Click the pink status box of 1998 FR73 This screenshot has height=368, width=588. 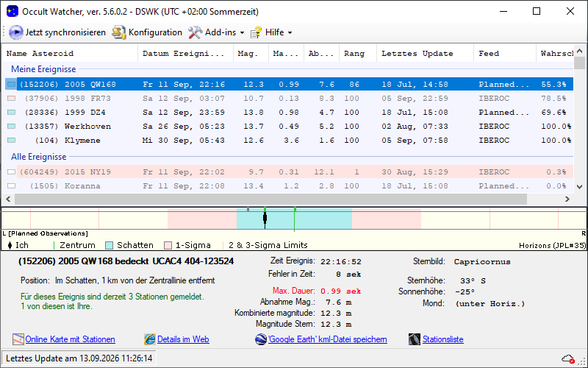coord(11,99)
